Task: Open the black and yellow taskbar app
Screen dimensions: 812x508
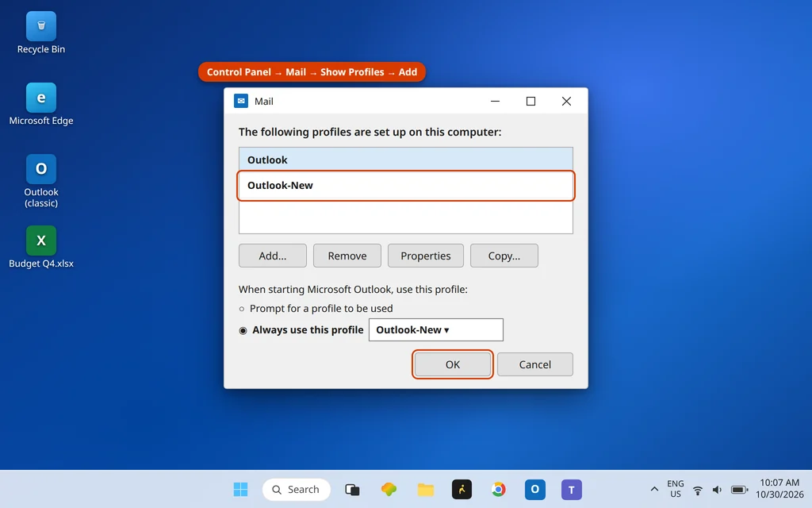Action: [462, 489]
